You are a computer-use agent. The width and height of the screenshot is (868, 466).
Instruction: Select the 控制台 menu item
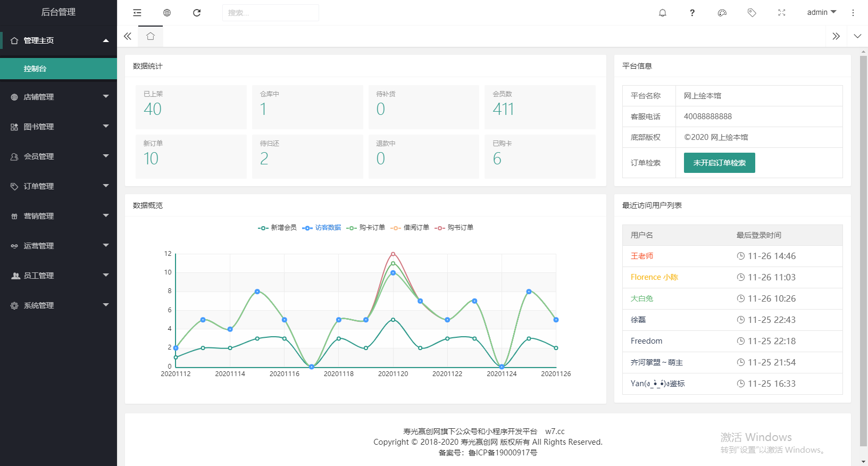pos(59,69)
